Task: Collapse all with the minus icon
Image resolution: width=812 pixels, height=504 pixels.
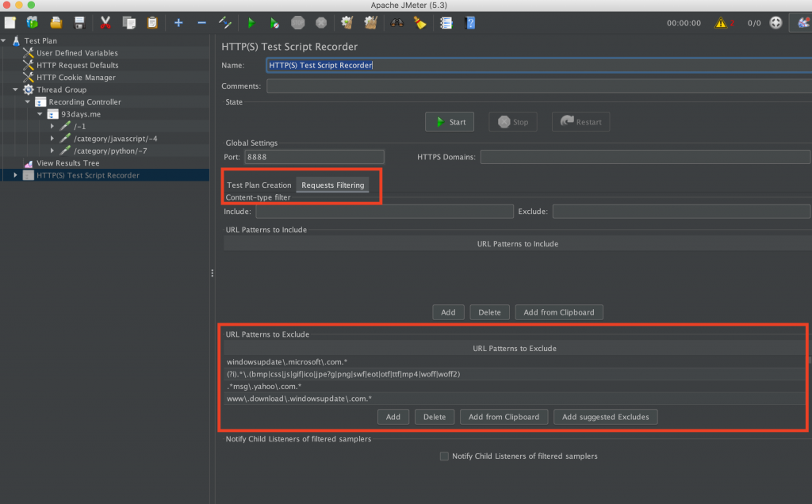Action: (201, 23)
